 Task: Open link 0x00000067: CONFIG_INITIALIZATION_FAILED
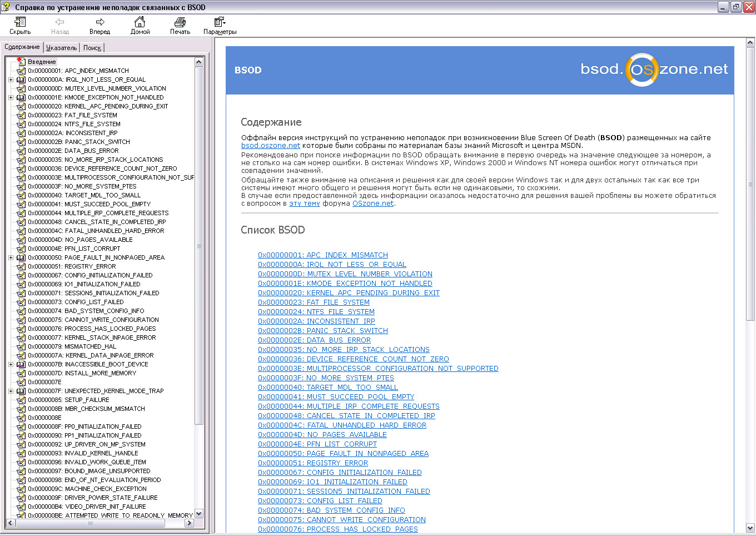tap(340, 473)
